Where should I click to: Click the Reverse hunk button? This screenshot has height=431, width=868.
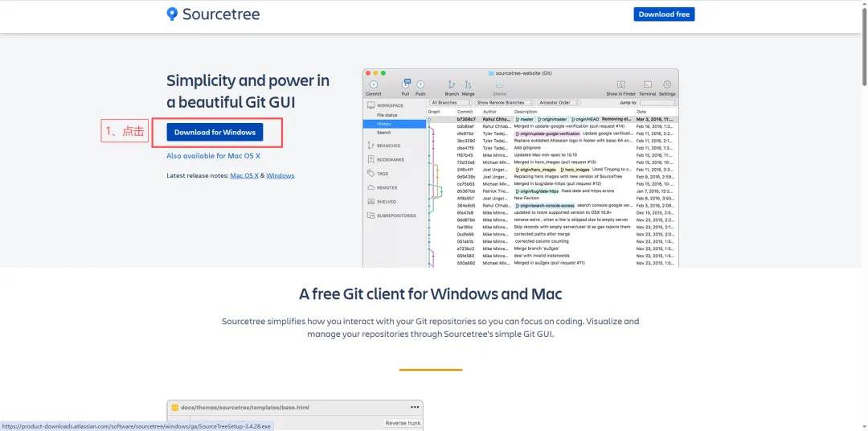(403, 423)
